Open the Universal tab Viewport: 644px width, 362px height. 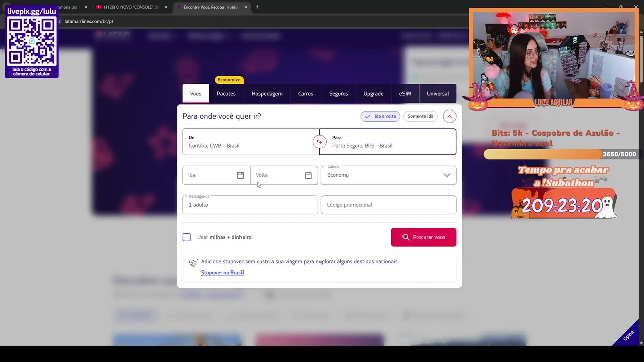coord(438,94)
